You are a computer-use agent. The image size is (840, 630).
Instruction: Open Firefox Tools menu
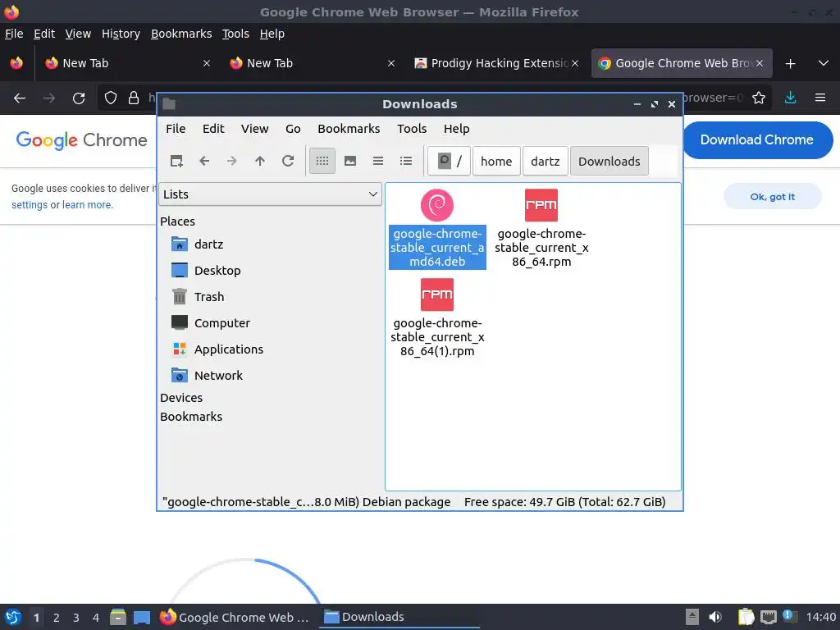(235, 34)
